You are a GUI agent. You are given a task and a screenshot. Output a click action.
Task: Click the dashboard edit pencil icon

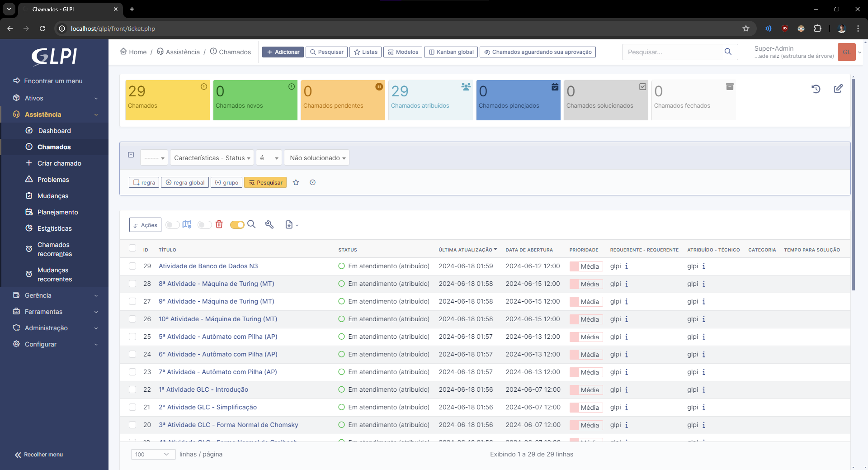(x=838, y=89)
